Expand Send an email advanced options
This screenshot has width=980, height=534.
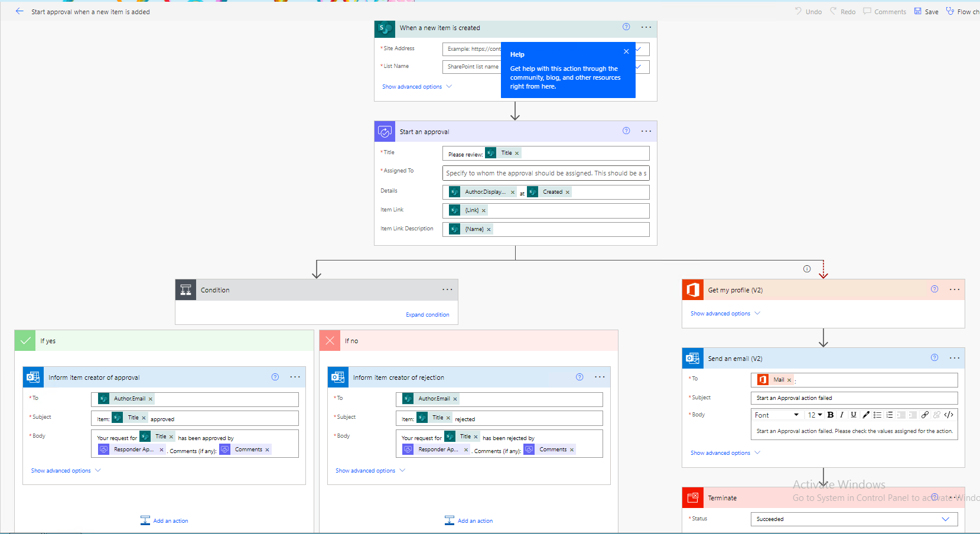click(x=725, y=453)
